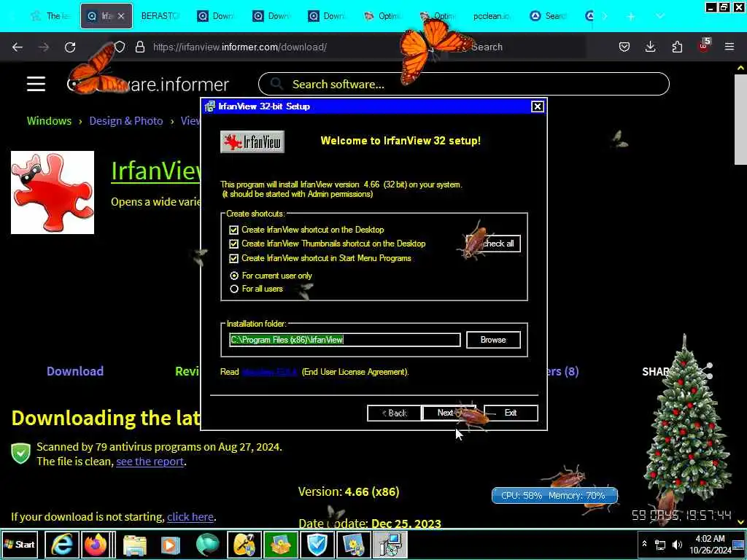Click the Firefox address bar URL
The height and width of the screenshot is (560, 747).
(x=239, y=47)
